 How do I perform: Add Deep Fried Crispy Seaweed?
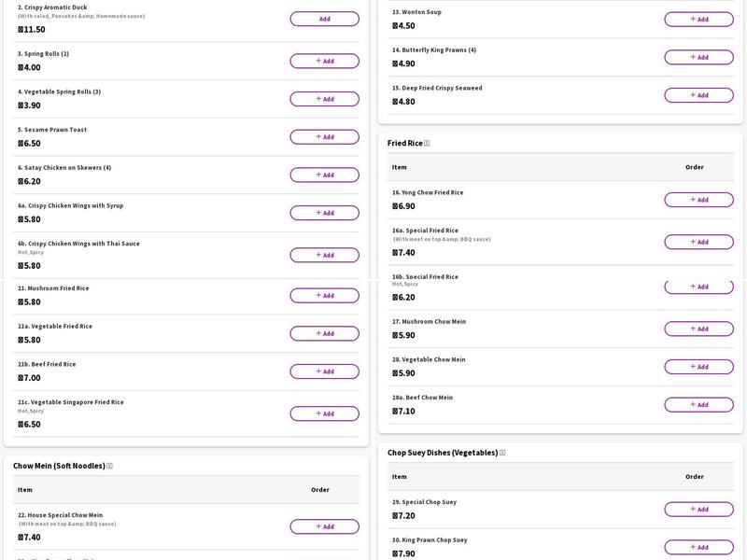point(698,95)
